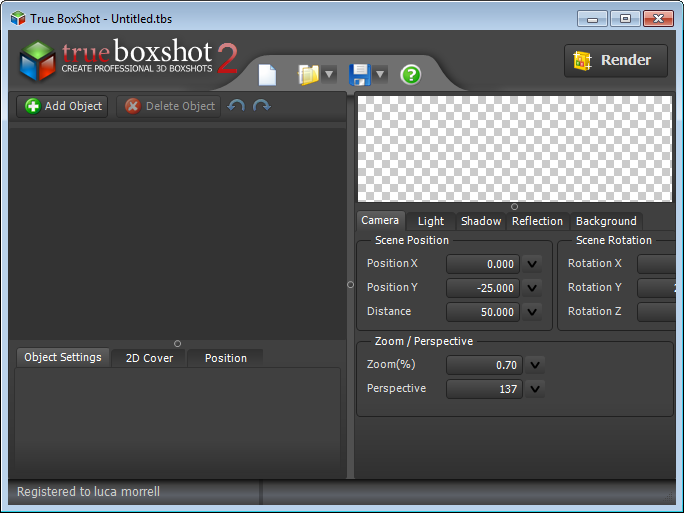Minimize the True BoxShot window
The width and height of the screenshot is (684, 513).
click(x=592, y=19)
